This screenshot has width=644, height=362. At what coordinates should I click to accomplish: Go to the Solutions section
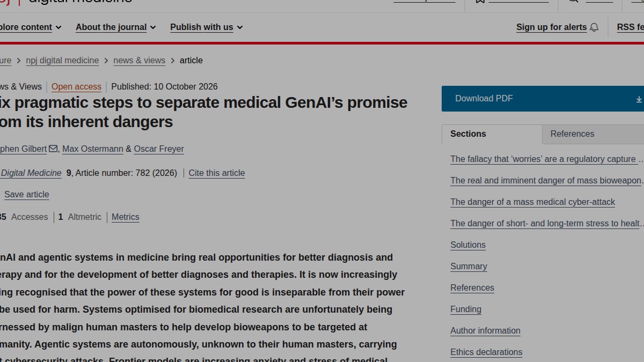tap(468, 245)
